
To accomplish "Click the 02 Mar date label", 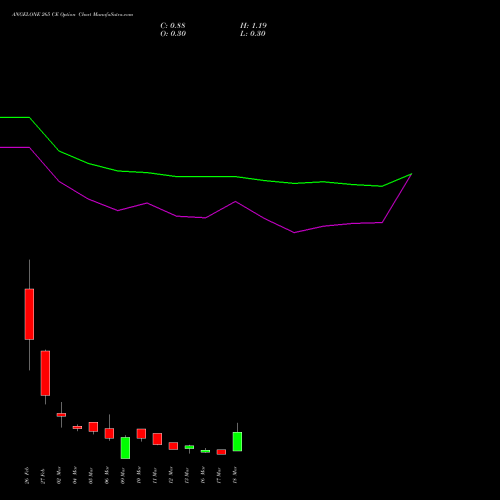I will click(59, 475).
